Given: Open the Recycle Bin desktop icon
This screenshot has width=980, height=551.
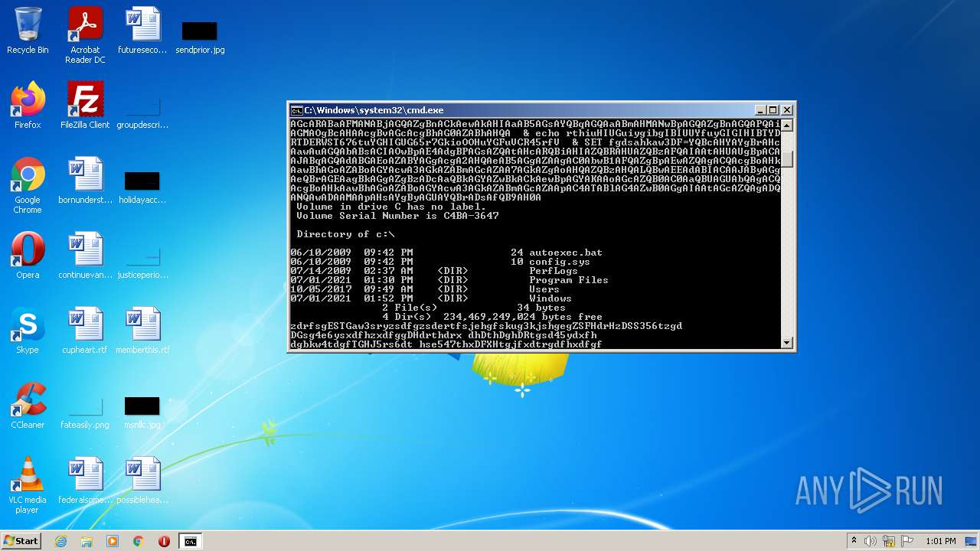Looking at the screenshot, I should tap(28, 31).
